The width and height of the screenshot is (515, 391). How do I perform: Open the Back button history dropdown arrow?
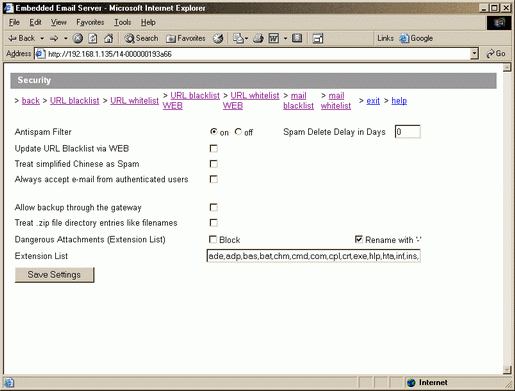(42, 39)
